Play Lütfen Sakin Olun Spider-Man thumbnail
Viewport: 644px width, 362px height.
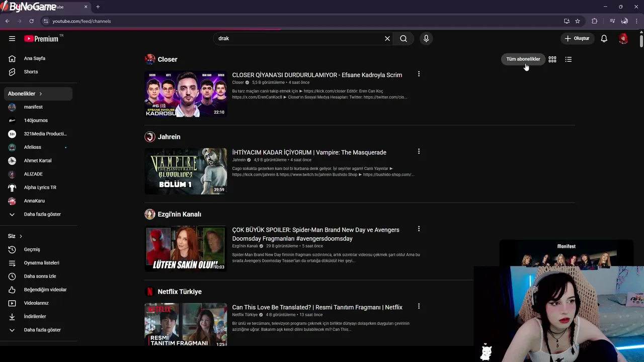click(186, 249)
